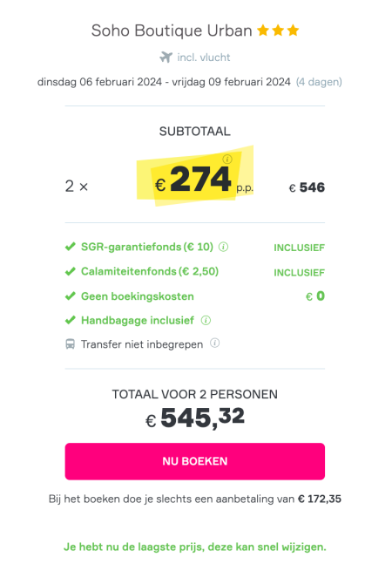Click the bus icon beside Transfer niet inbegrepen
Screen dimensions: 392x571
[x=70, y=344]
